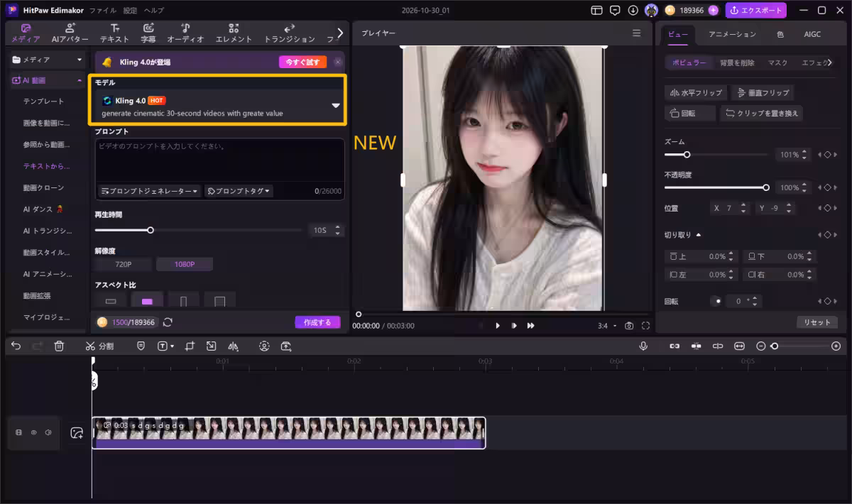
Task: Open layout switcher icon in title bar
Action: coord(596,11)
